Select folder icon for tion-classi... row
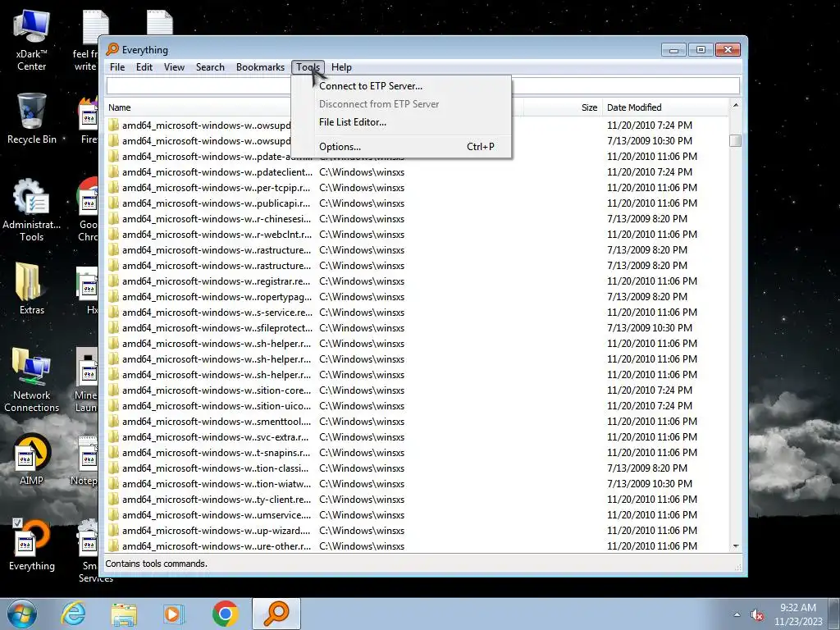The height and width of the screenshot is (630, 840). 113,468
